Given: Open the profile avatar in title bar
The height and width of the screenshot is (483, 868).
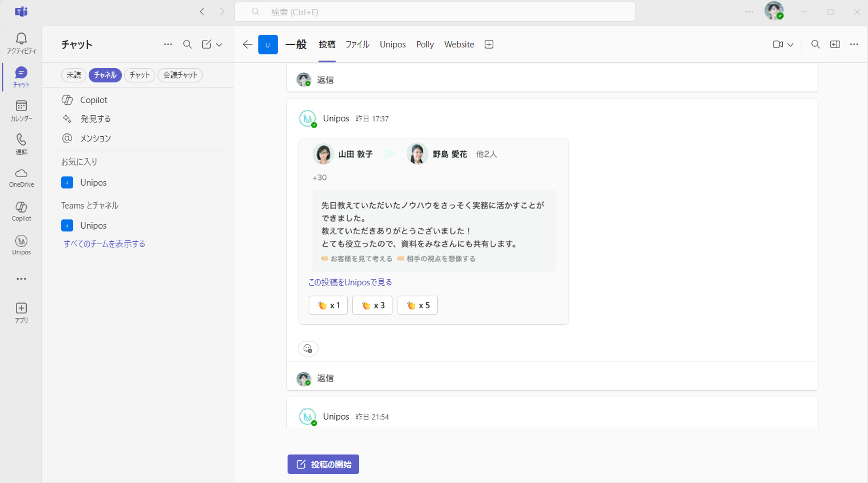Looking at the screenshot, I should click(x=774, y=11).
